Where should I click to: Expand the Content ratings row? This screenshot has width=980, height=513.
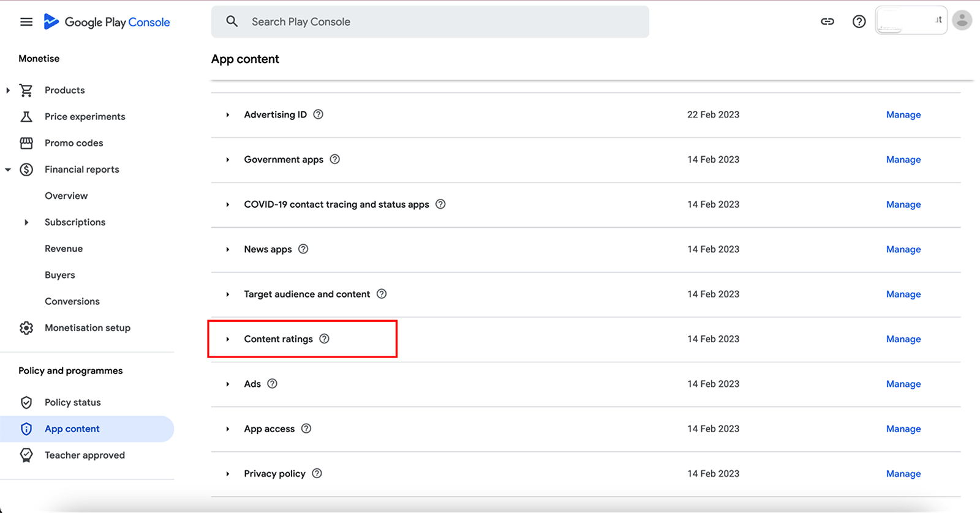point(228,339)
